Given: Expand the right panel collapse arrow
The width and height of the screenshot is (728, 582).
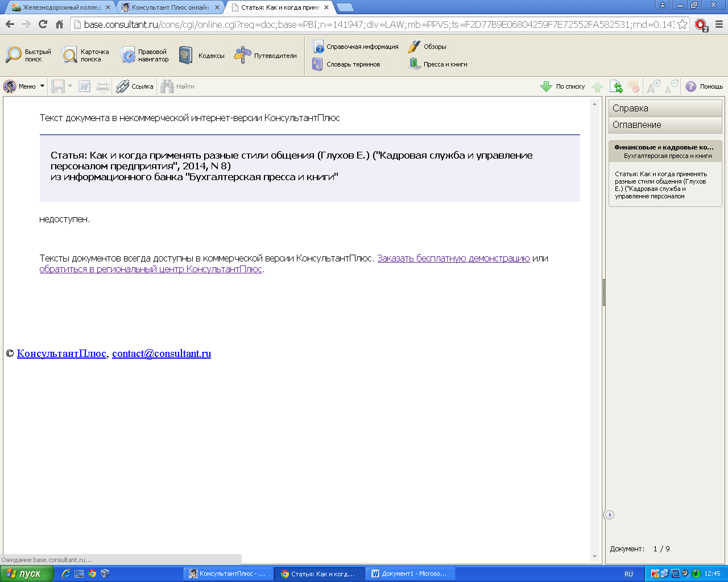Looking at the screenshot, I should tap(609, 515).
